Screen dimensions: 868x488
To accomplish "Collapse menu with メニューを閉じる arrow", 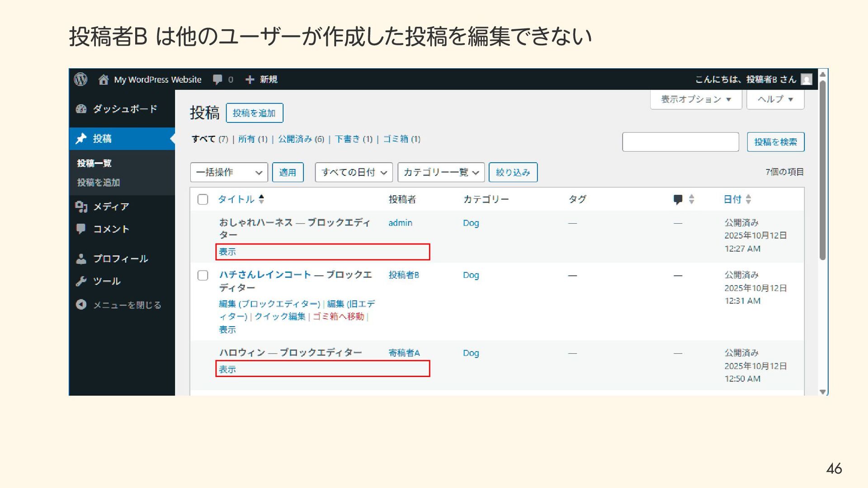I will [81, 305].
